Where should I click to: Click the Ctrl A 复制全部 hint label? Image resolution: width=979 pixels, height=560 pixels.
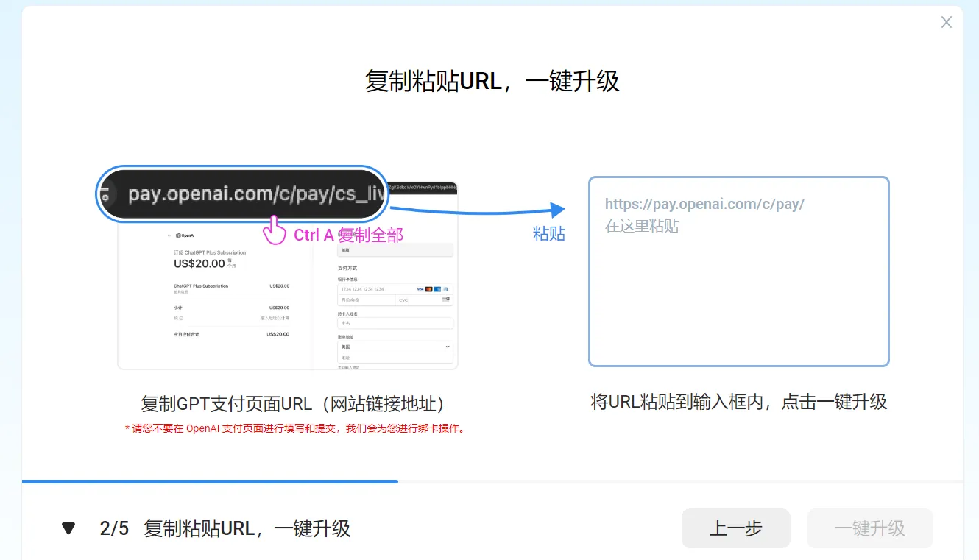[348, 235]
